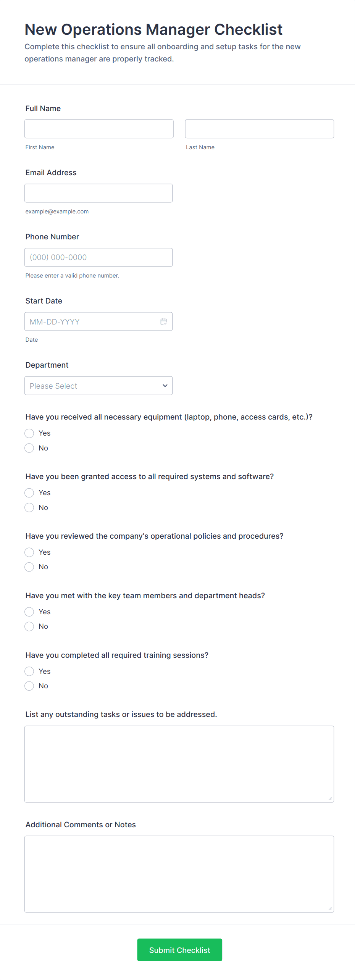Screen dimensions: 355x980
Task: Focus the First Name input field
Action: tap(99, 129)
